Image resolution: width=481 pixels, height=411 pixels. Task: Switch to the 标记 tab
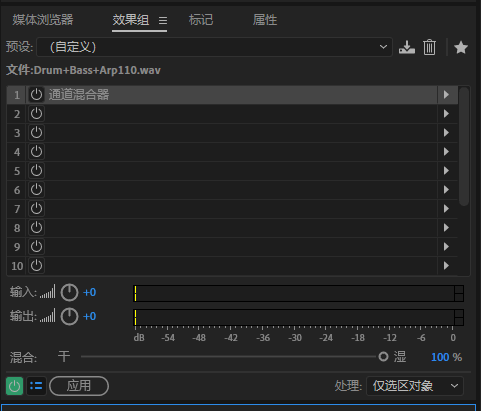201,20
